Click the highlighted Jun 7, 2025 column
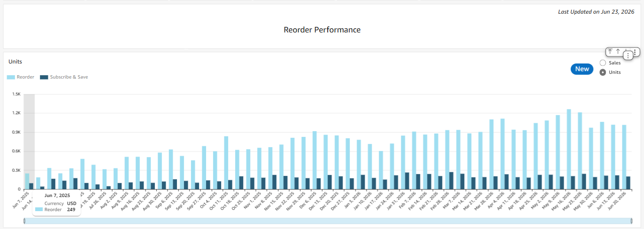 point(29,142)
